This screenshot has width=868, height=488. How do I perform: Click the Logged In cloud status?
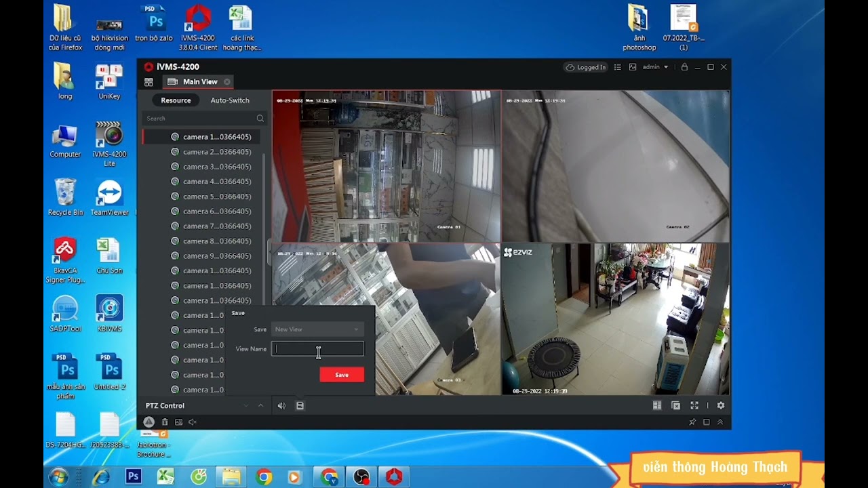(586, 67)
